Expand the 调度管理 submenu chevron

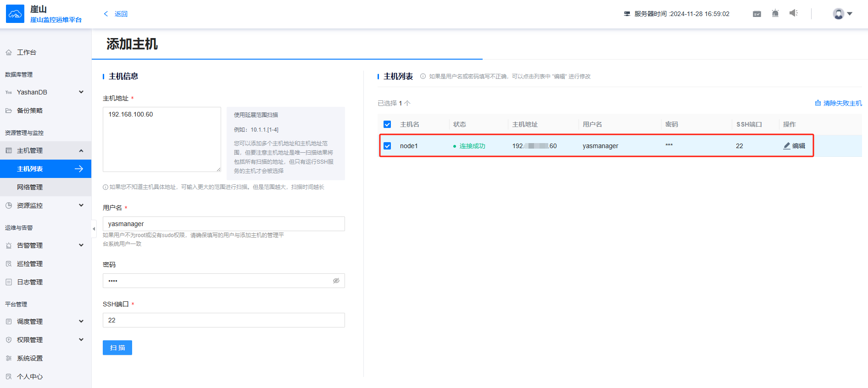(x=81, y=321)
